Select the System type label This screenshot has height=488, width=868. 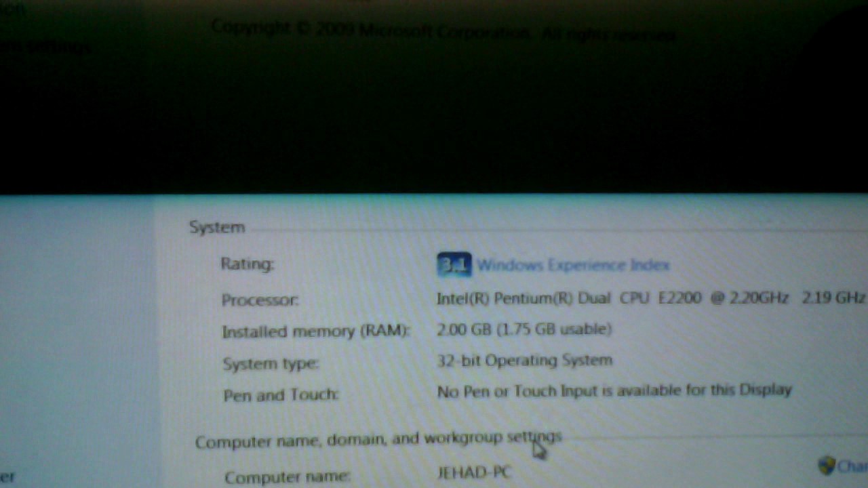271,363
